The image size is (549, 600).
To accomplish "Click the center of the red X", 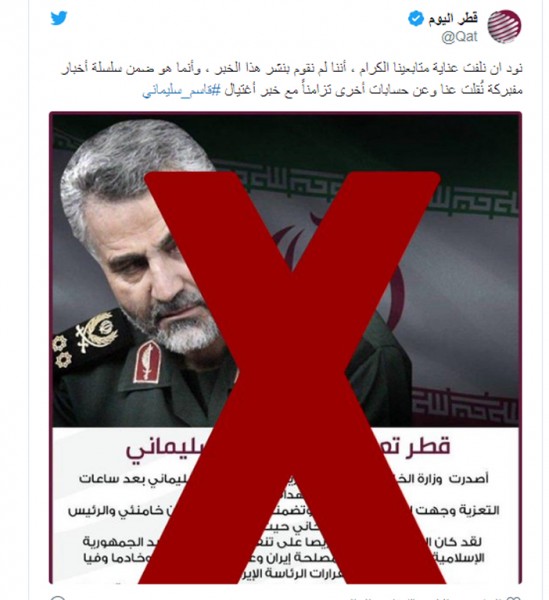I will pyautogui.click(x=292, y=377).
